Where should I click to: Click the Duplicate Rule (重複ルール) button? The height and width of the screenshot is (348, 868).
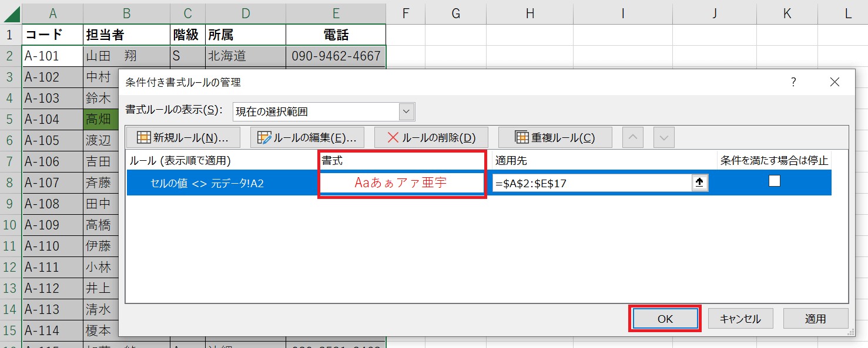(x=555, y=138)
